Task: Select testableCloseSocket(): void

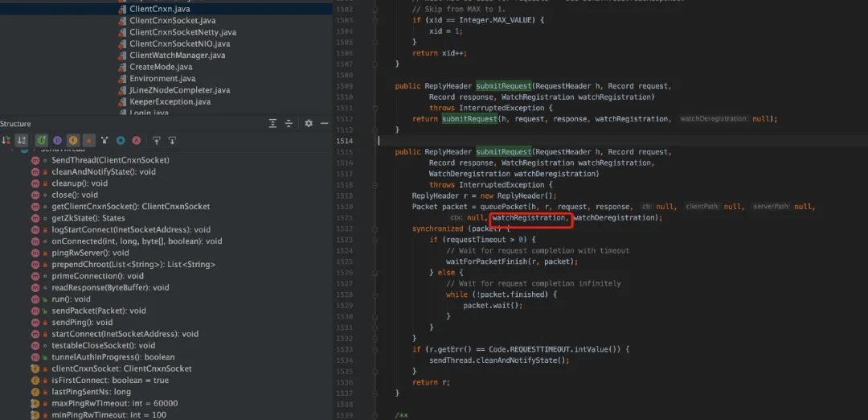Action: tap(104, 346)
